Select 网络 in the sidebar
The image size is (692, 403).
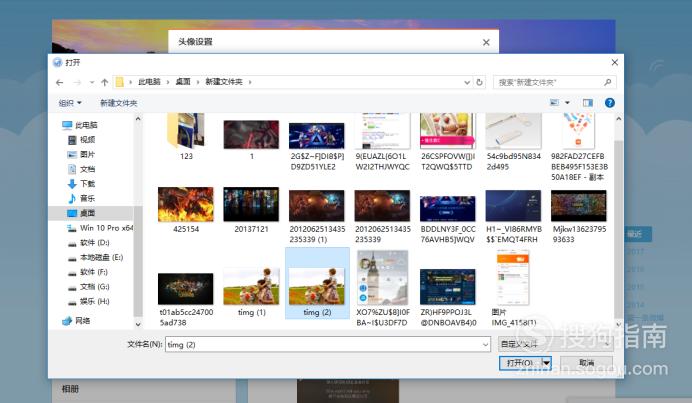coord(76,320)
